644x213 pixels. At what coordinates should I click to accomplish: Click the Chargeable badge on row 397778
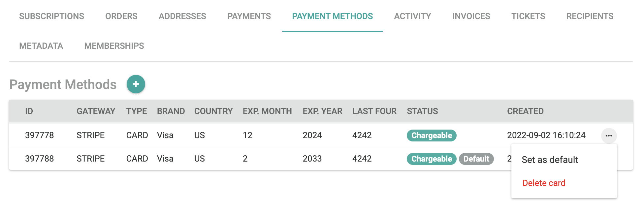pos(431,136)
